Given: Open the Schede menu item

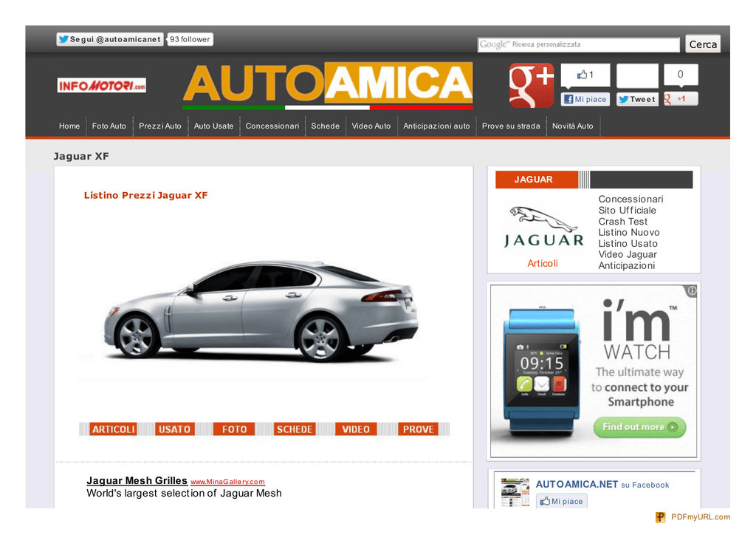Looking at the screenshot, I should tap(326, 126).
